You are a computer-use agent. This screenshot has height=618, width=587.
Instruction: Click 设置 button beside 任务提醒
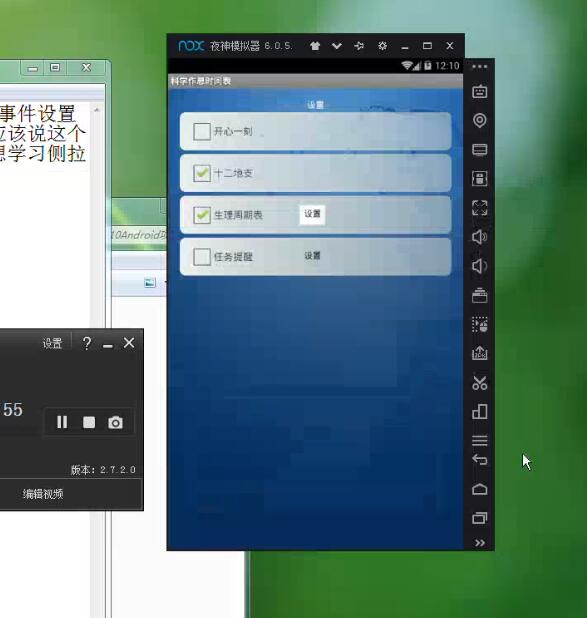pos(312,256)
